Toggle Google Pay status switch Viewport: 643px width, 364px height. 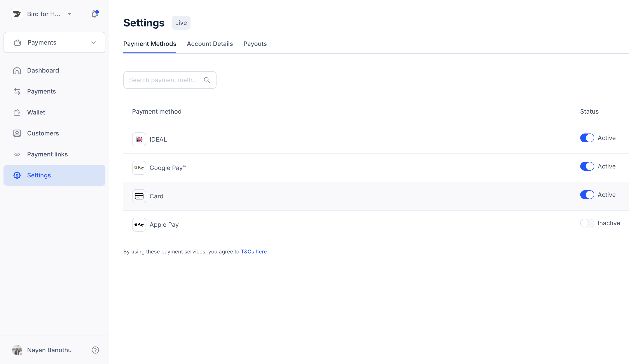click(587, 166)
